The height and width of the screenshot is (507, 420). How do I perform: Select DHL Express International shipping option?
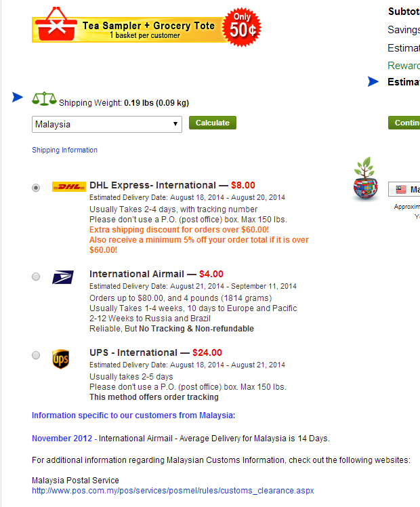tap(36, 188)
